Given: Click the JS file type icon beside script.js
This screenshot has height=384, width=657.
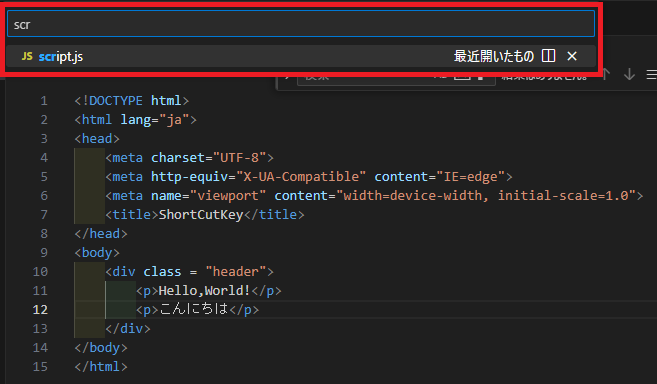Looking at the screenshot, I should tap(27, 56).
